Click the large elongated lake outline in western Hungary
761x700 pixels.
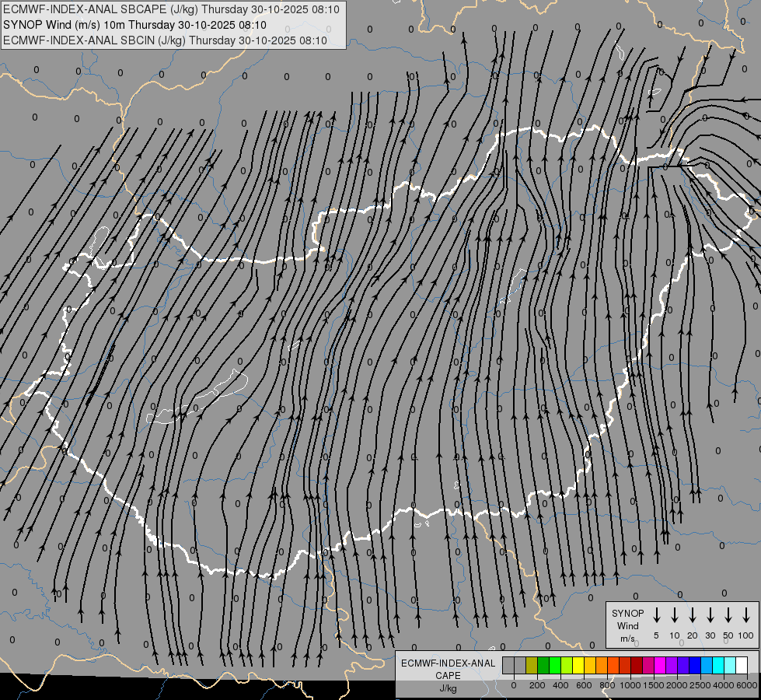197,397
